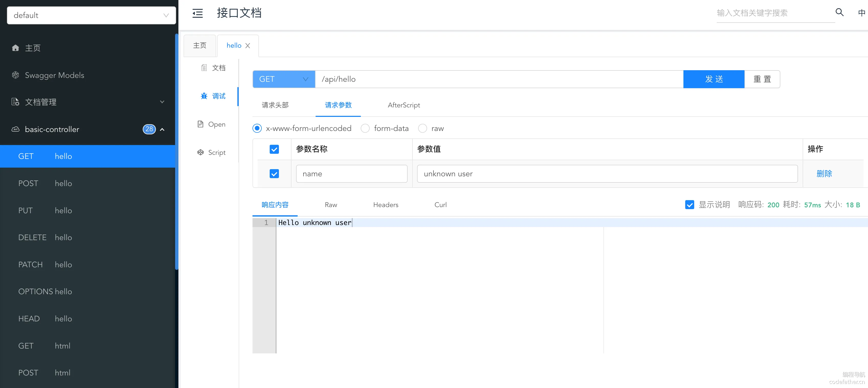Select the POST hello endpoint

[x=88, y=183]
